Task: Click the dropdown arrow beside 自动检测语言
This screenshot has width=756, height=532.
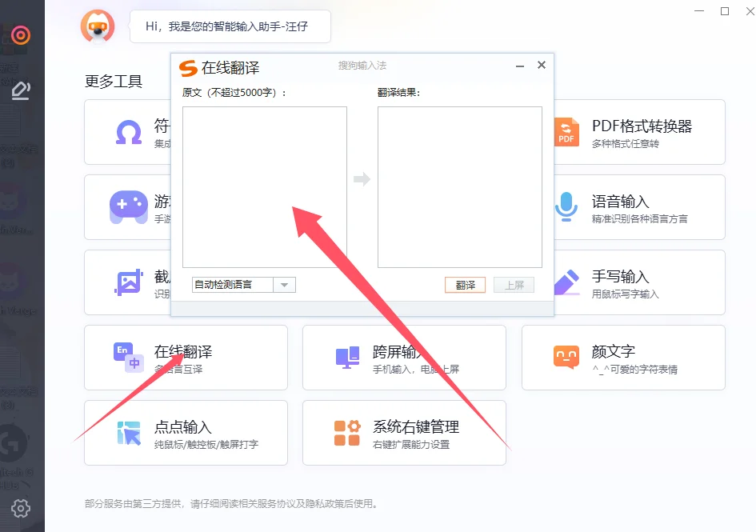Action: [285, 285]
